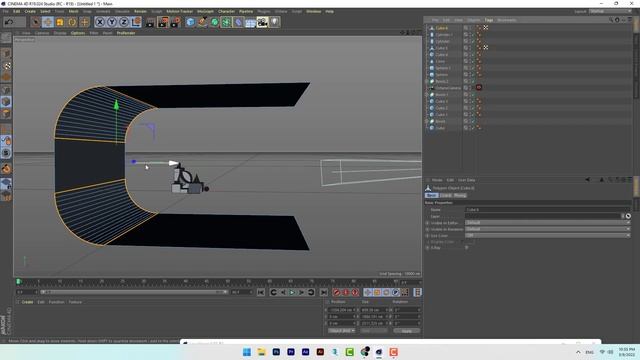The image size is (640, 360).
Task: Click the Make Editable icon in the sidebar
Action: tap(6, 38)
